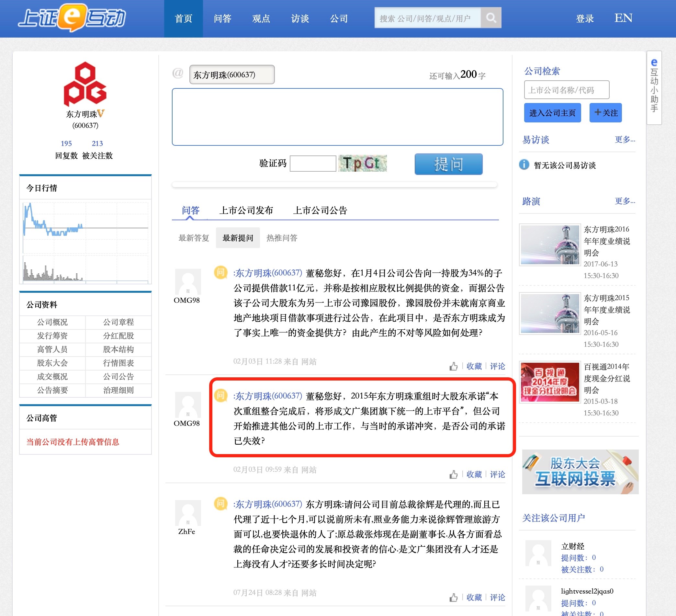This screenshot has height=616, width=676.
Task: Click the 验证码 captcha input field
Action: pos(312,164)
